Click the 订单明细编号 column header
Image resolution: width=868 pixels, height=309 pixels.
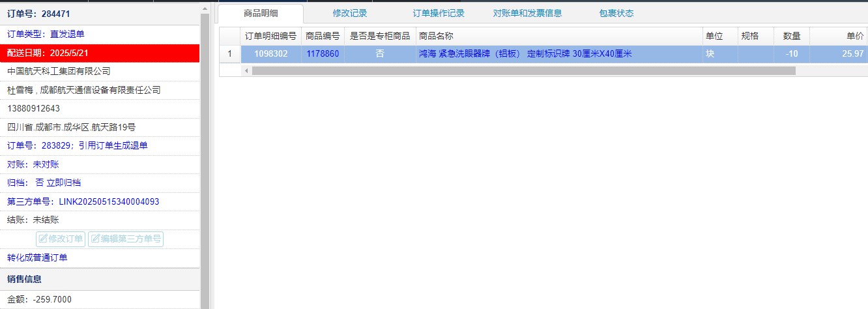(x=270, y=37)
